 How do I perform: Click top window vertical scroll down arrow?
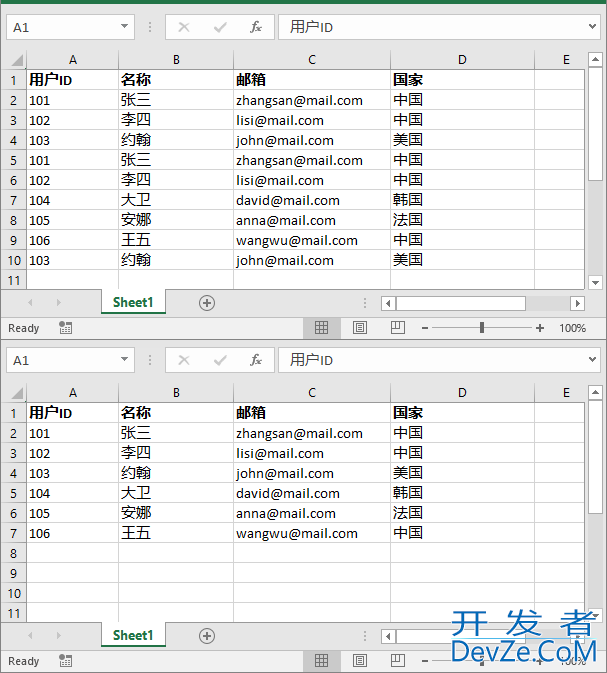(x=595, y=282)
